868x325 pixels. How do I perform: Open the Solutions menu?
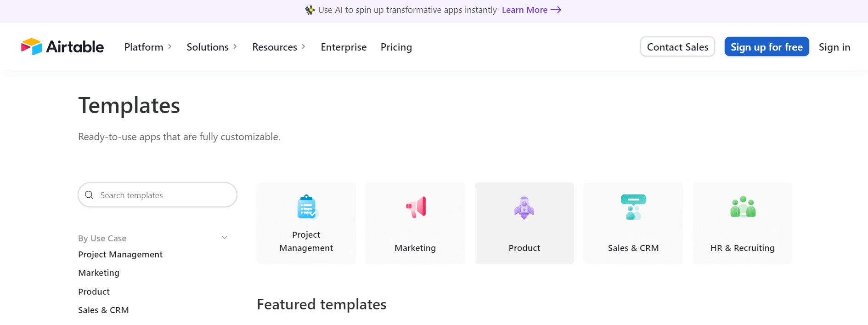tap(208, 47)
